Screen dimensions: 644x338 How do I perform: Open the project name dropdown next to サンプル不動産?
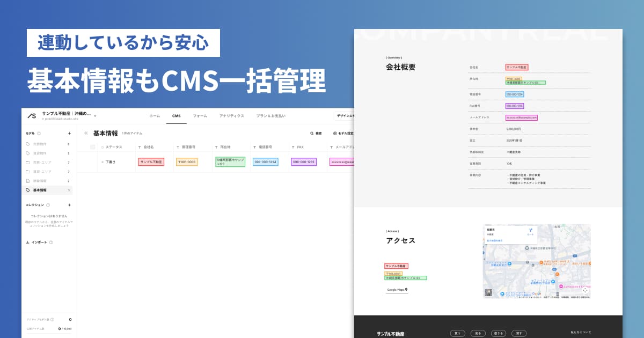[94, 116]
